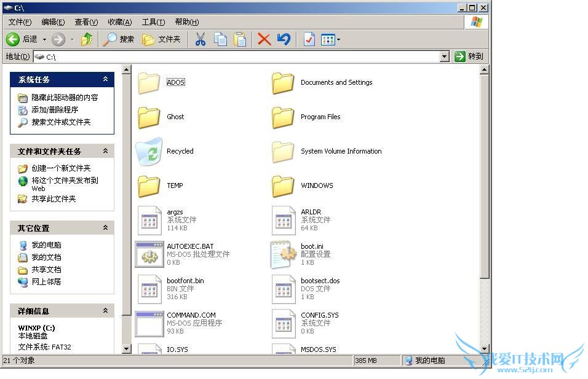Click the Paste clipboard icon

[240, 39]
